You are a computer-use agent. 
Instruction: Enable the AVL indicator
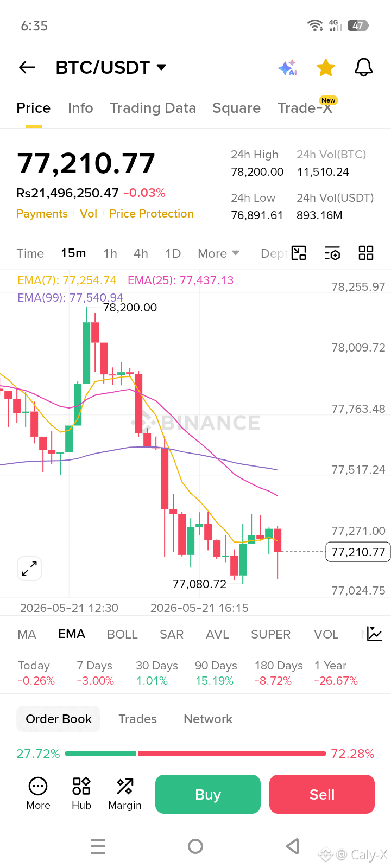217,634
